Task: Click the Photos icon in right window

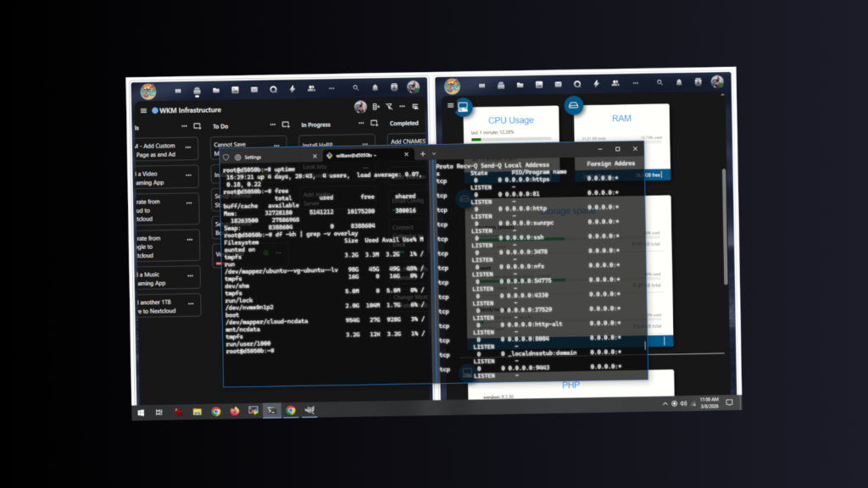Action: (x=538, y=85)
